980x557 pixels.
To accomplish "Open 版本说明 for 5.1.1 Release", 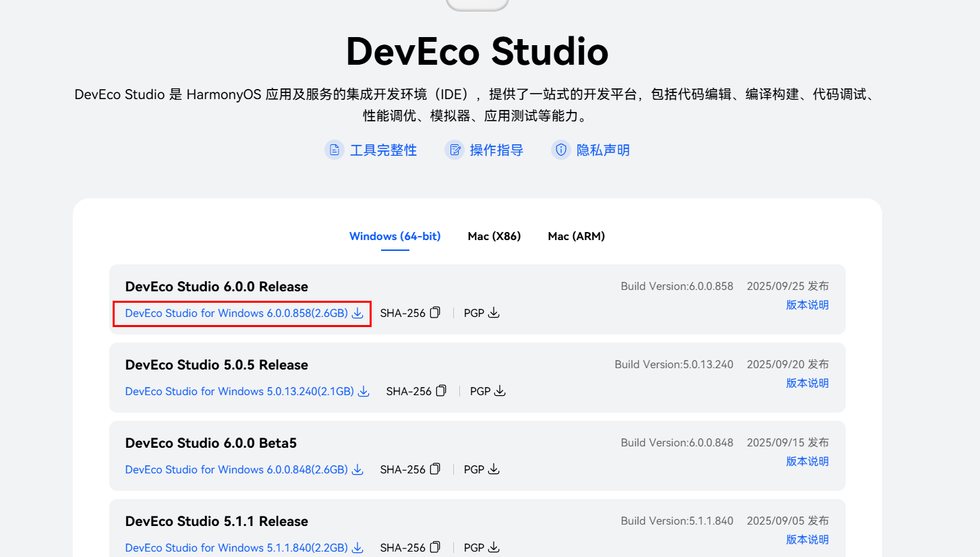I will click(807, 539).
